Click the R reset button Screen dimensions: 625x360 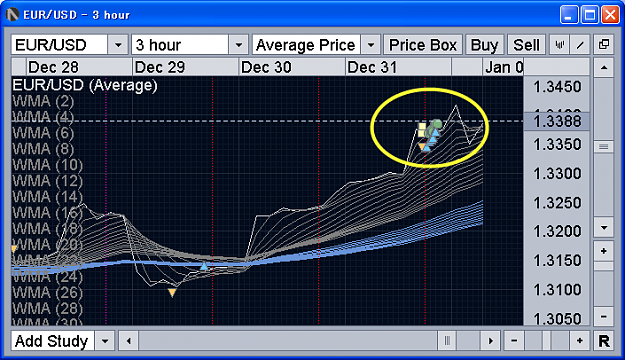tap(603, 341)
